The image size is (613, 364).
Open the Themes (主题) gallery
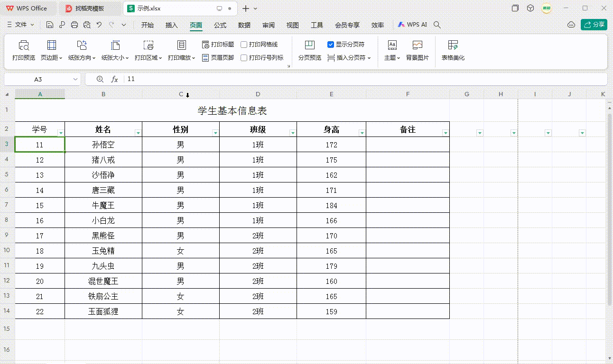392,51
